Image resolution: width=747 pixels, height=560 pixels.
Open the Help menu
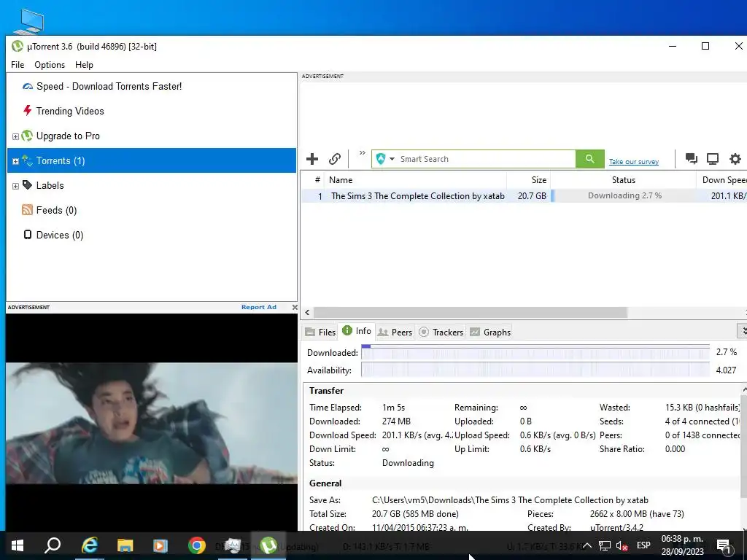click(84, 65)
